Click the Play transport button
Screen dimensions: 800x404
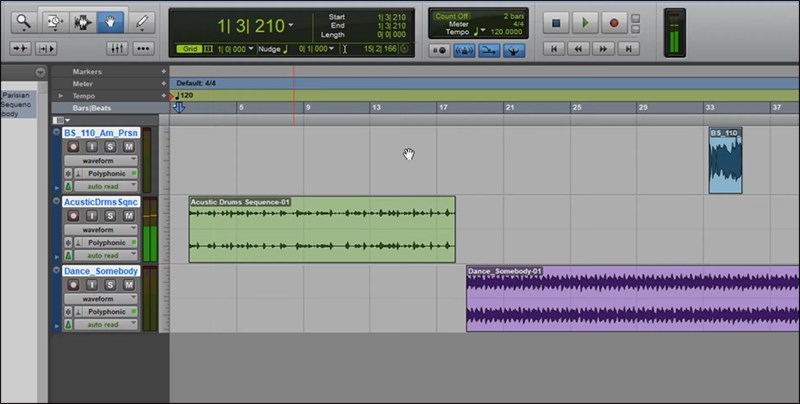click(x=586, y=22)
